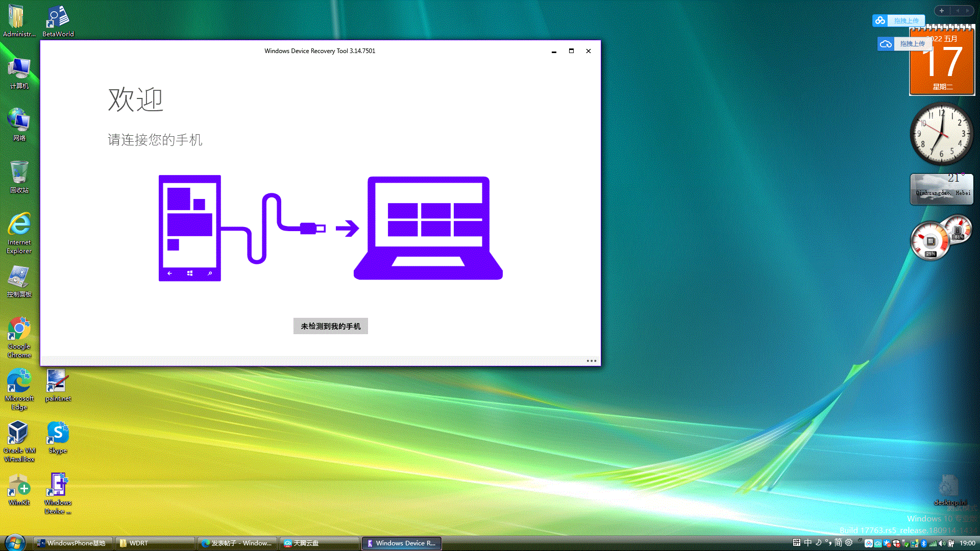Open the volume speaker tray icon
The image size is (980, 551).
pos(942,544)
